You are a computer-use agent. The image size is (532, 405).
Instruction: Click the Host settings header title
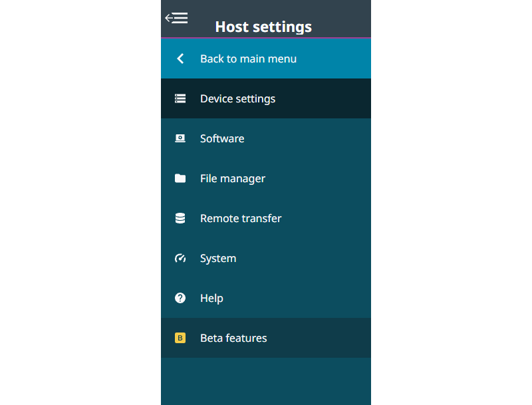(x=263, y=27)
